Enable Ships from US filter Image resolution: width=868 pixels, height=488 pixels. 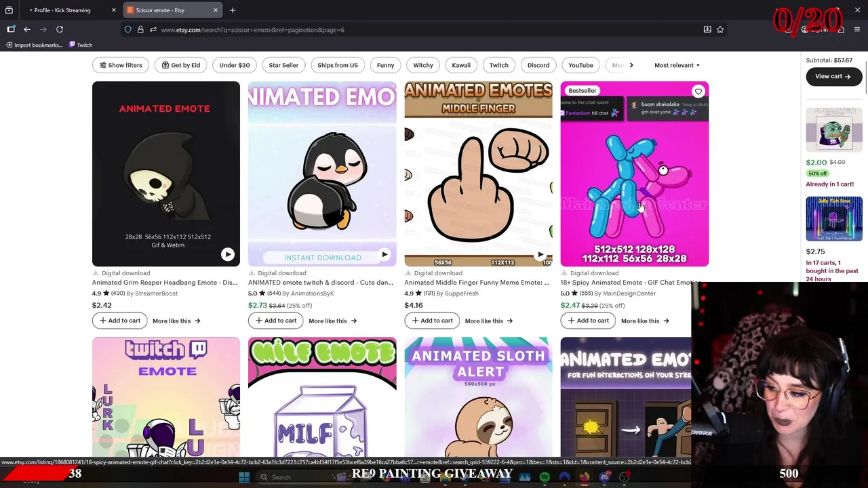(337, 65)
